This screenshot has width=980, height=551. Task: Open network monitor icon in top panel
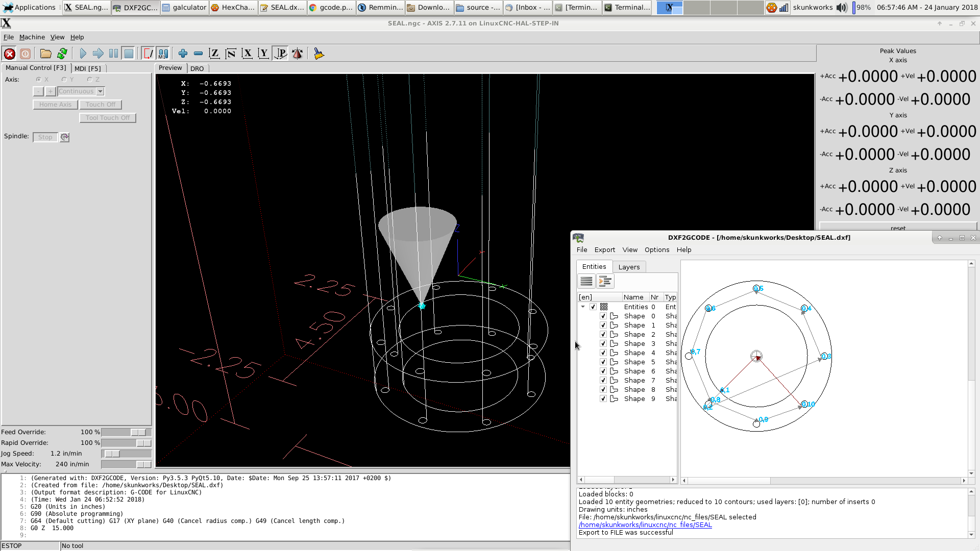click(x=783, y=8)
